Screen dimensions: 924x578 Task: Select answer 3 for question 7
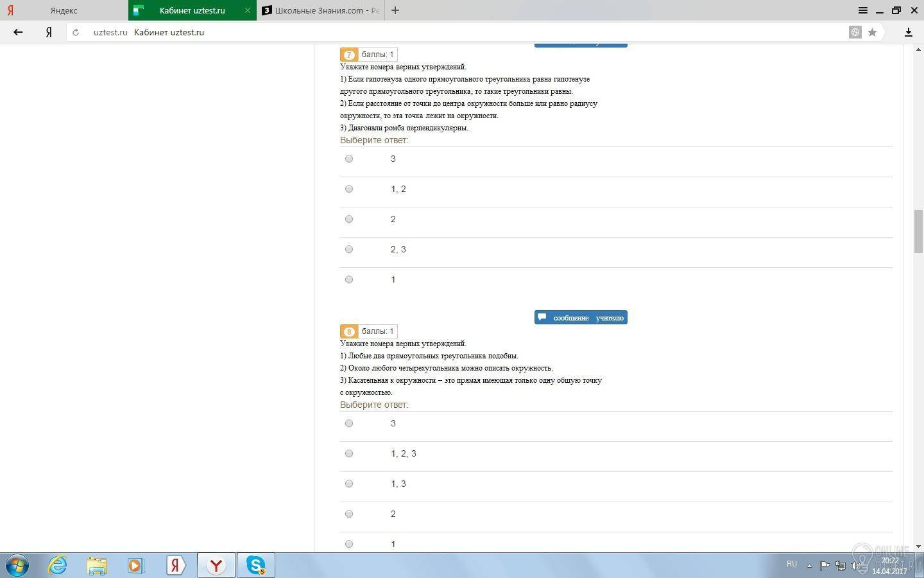pos(349,159)
